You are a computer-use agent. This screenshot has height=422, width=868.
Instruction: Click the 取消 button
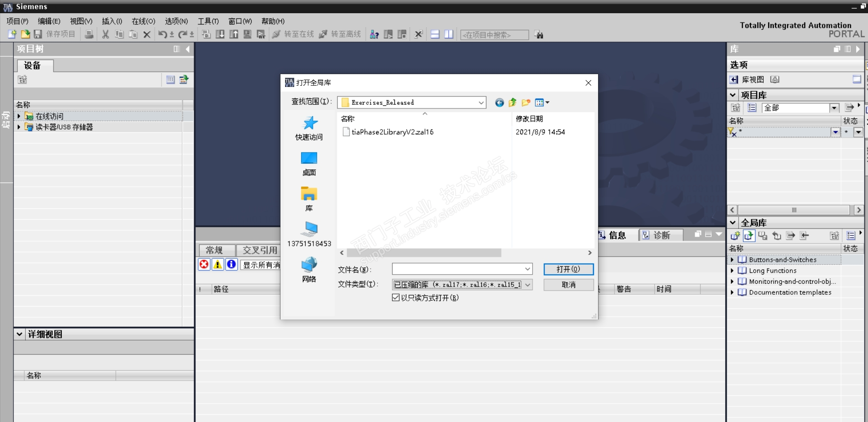[568, 285]
